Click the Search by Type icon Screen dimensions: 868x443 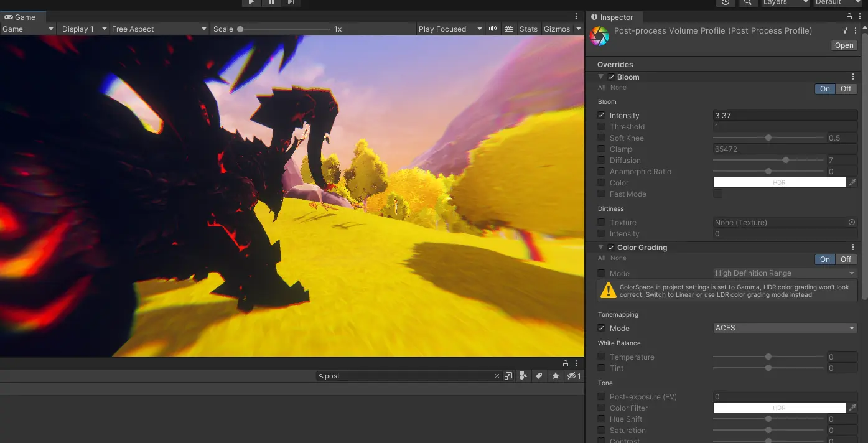(x=523, y=376)
